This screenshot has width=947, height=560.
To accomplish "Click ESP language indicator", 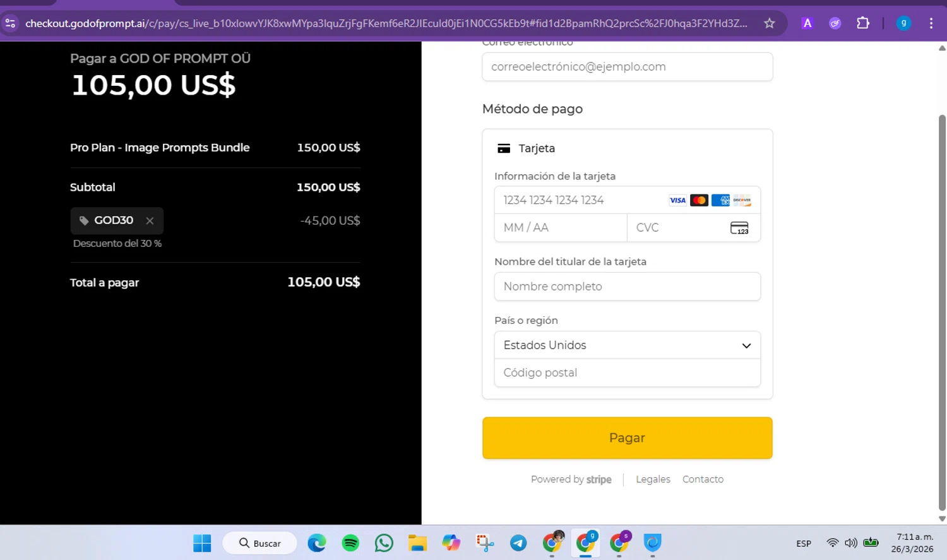I will point(804,544).
